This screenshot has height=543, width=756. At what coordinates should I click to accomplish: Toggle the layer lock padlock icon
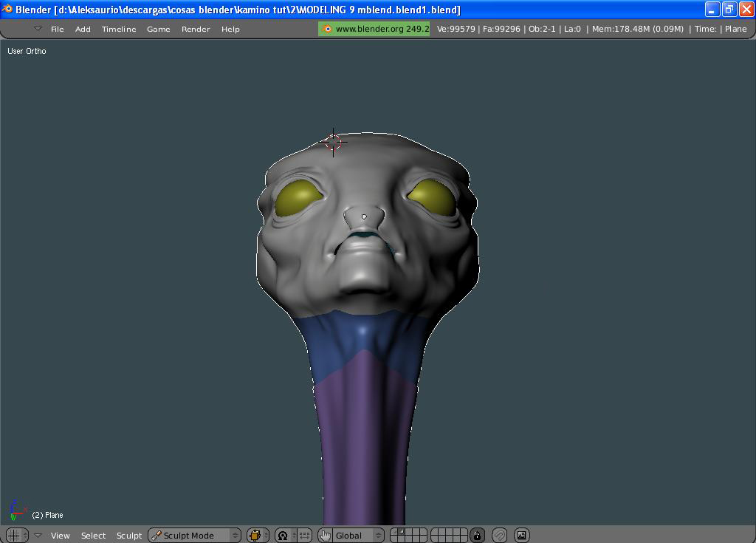[x=477, y=536]
